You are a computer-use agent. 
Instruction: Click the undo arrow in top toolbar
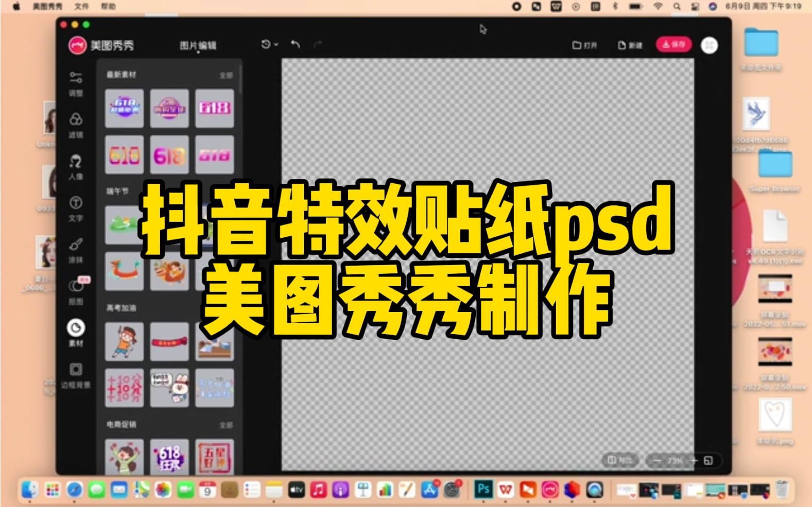click(295, 44)
